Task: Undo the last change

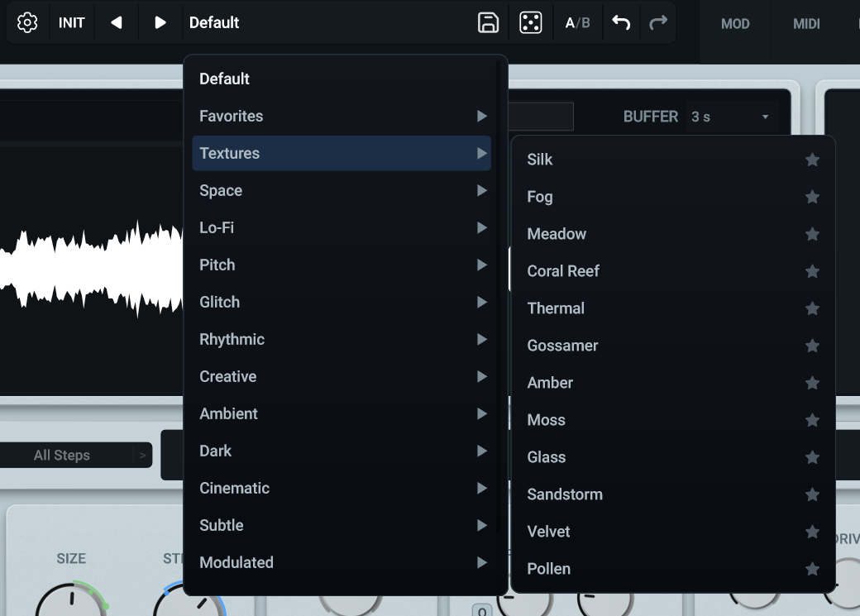Action: 621,22
